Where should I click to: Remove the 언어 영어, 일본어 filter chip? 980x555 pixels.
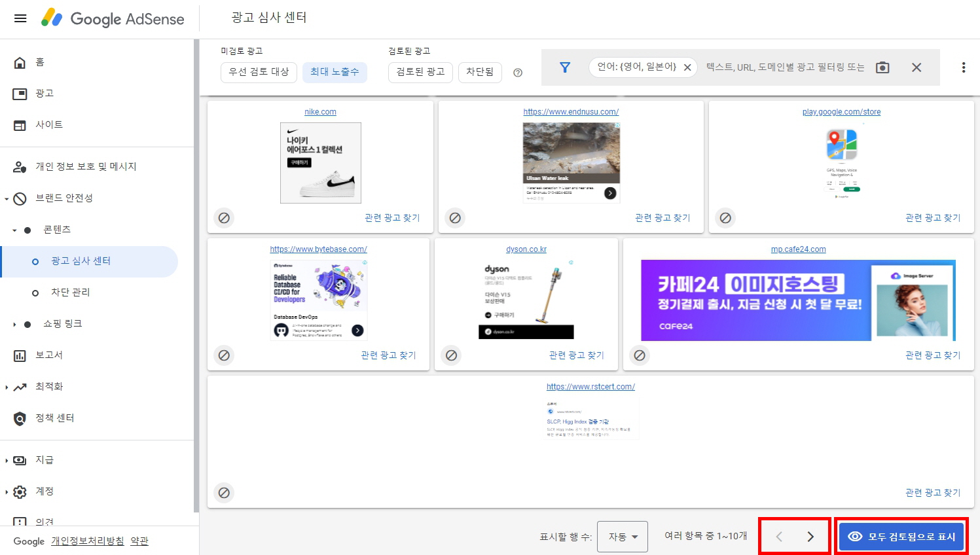[687, 67]
